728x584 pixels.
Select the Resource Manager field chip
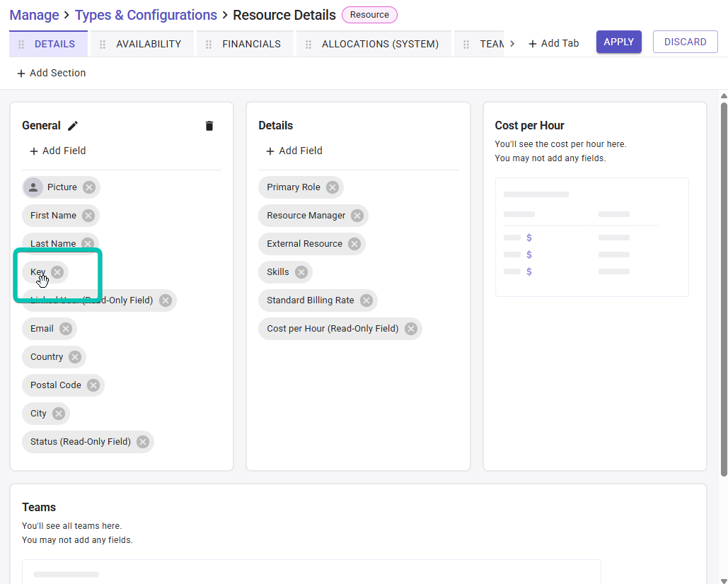pyautogui.click(x=306, y=216)
